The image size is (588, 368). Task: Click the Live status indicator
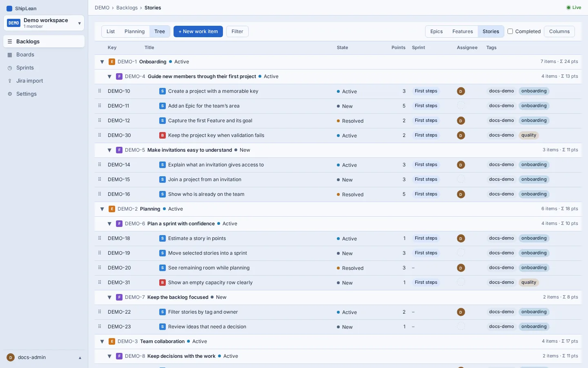(574, 7)
